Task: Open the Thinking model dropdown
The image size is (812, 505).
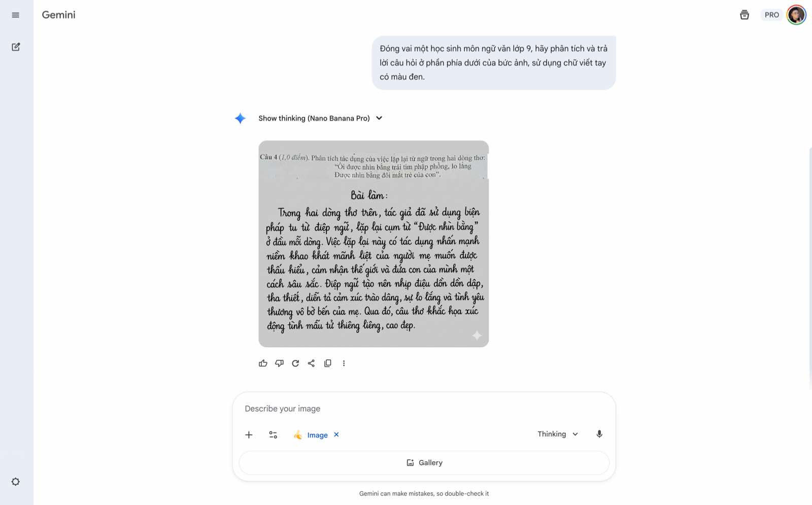Action: 558,434
